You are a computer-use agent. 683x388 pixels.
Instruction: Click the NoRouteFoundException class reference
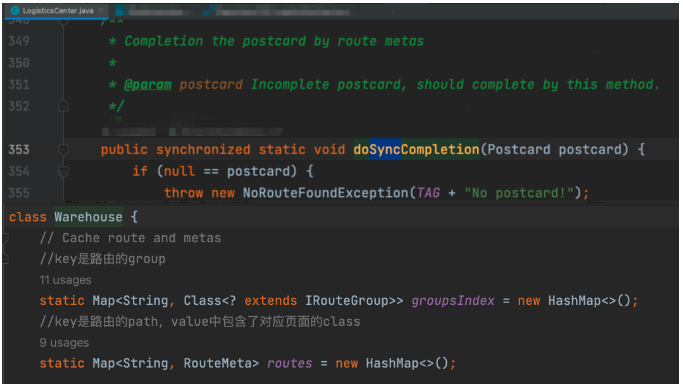[x=325, y=193]
